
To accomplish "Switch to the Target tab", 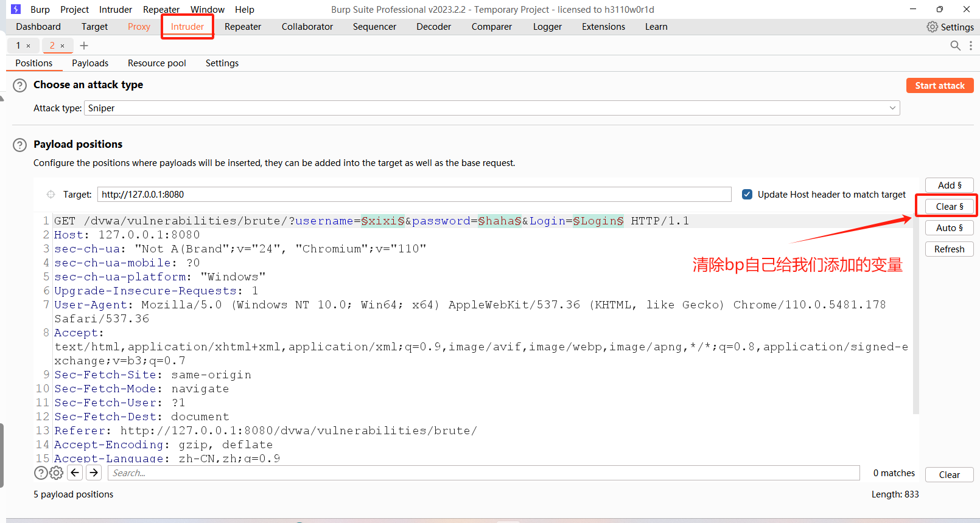I will 94,27.
